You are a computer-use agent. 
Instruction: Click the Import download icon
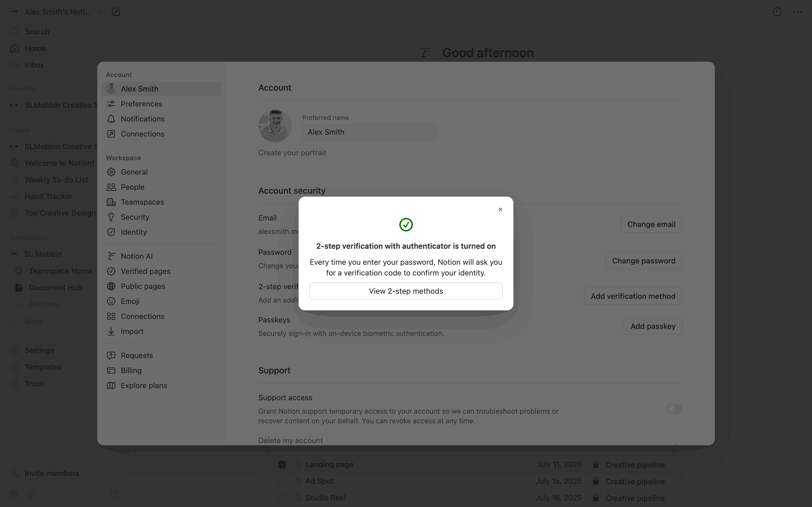(x=111, y=331)
